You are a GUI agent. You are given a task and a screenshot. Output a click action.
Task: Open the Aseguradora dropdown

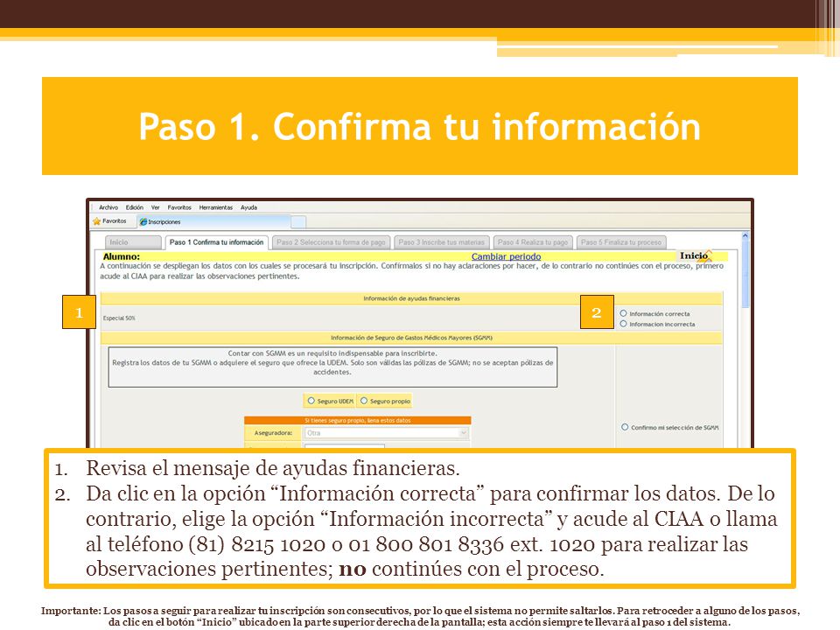(387, 433)
